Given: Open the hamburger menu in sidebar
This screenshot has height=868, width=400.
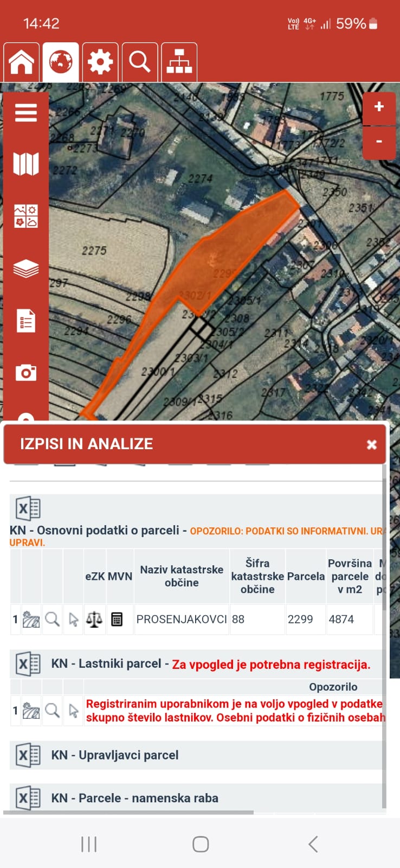Looking at the screenshot, I should pos(26,113).
